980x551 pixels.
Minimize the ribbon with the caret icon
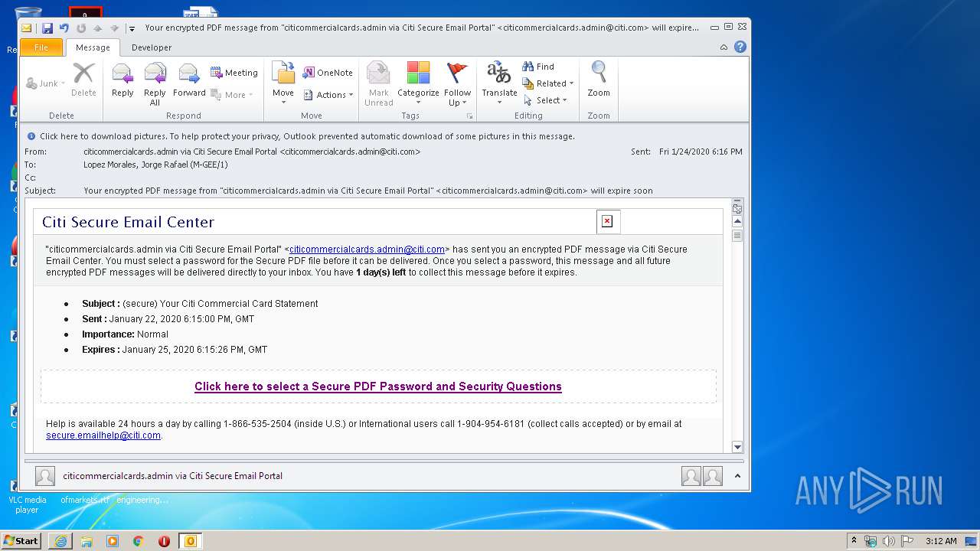tap(724, 47)
